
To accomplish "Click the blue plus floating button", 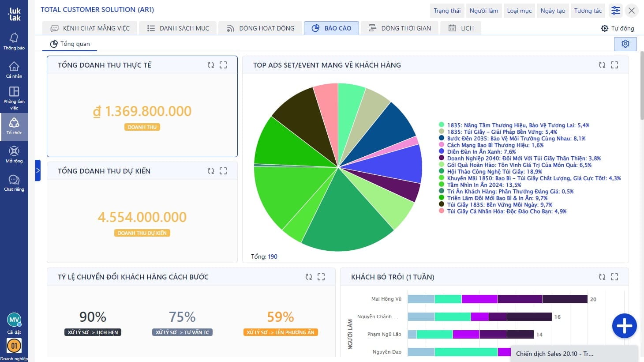I will point(624,326).
